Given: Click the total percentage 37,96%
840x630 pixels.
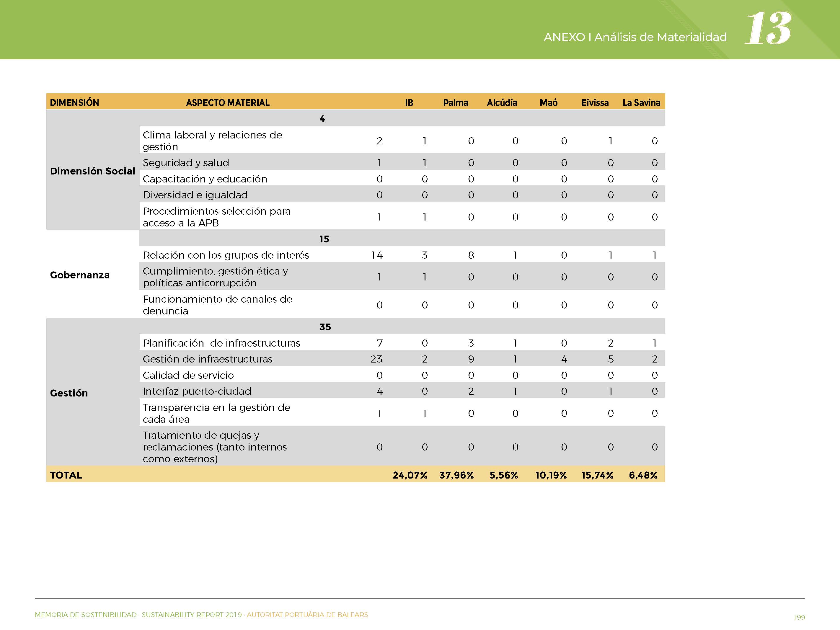Looking at the screenshot, I should pyautogui.click(x=456, y=475).
